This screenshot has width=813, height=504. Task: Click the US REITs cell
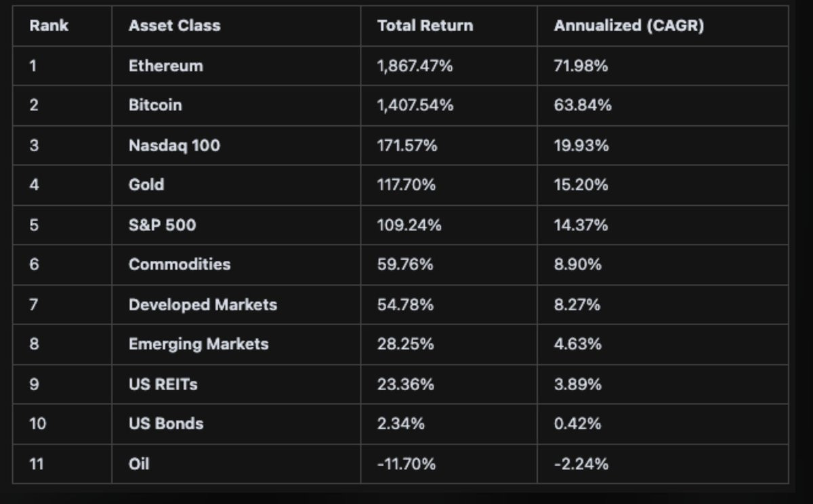click(163, 384)
